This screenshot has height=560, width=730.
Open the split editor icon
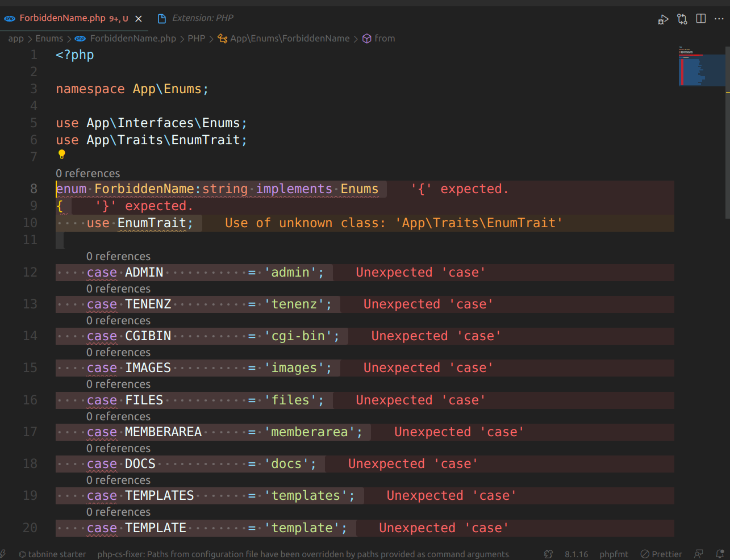700,19
